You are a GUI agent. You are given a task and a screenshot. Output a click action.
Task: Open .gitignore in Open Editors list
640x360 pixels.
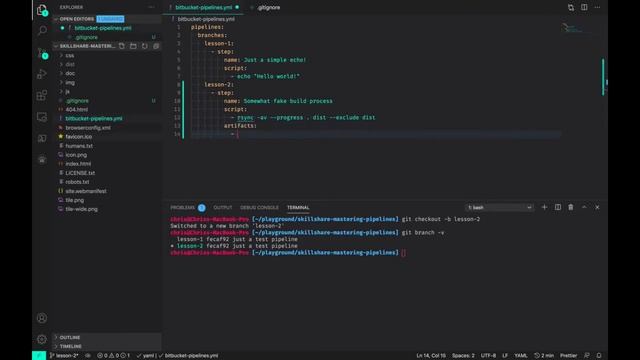(87, 37)
